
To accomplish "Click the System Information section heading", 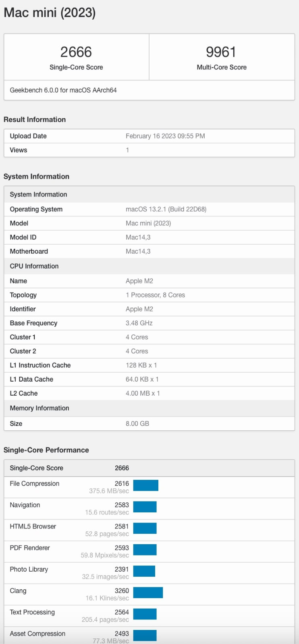I will [36, 176].
